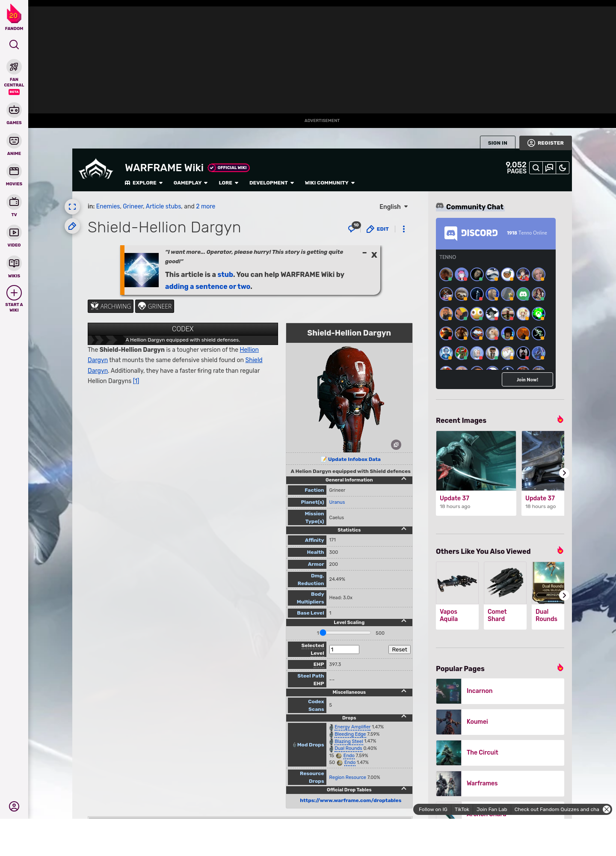Select the Grineer tag tab
This screenshot has height=856, width=616.
[154, 306]
